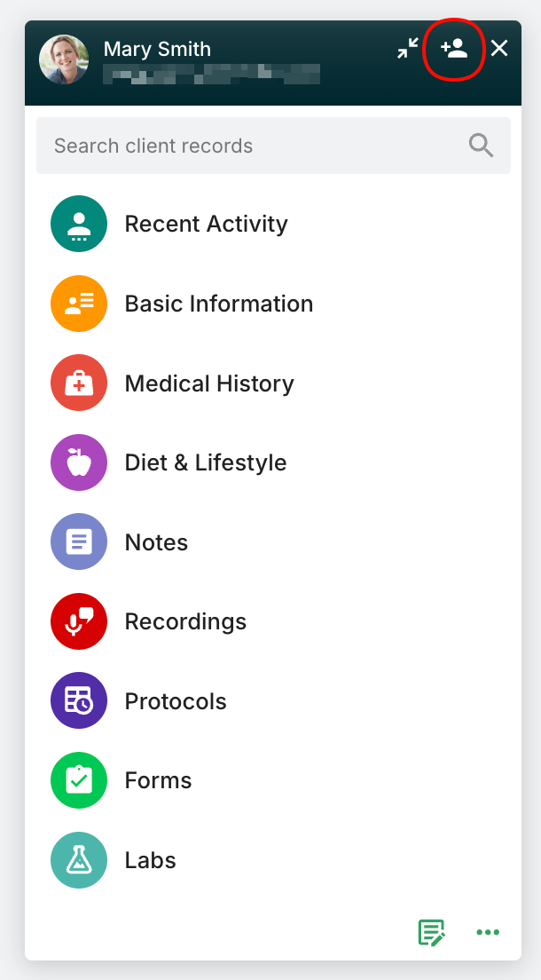Open the Protocols section
Image resolution: width=541 pixels, height=980 pixels.
click(176, 701)
